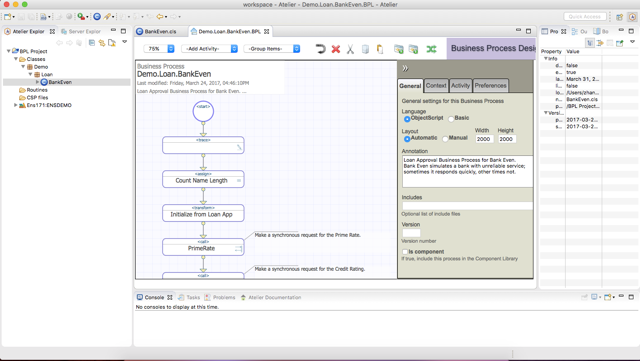Click Link with Editor icon in explorer
This screenshot has width=640, height=361.
coord(102,42)
